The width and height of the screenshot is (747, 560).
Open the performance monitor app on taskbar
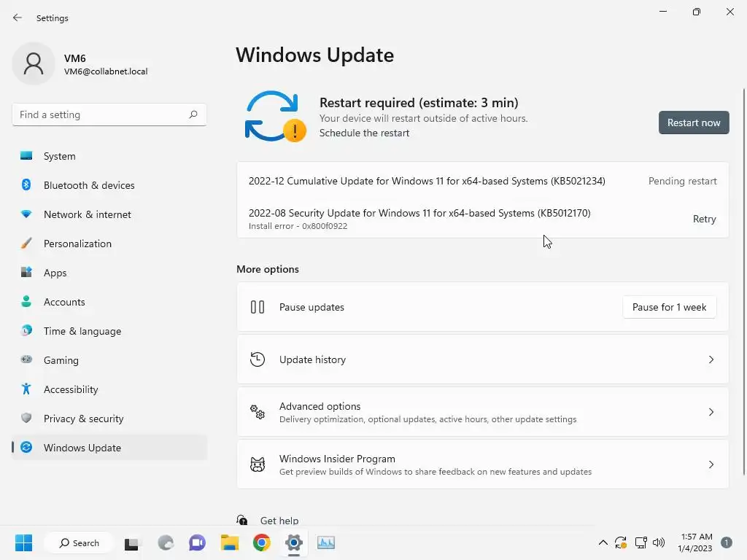click(x=326, y=542)
